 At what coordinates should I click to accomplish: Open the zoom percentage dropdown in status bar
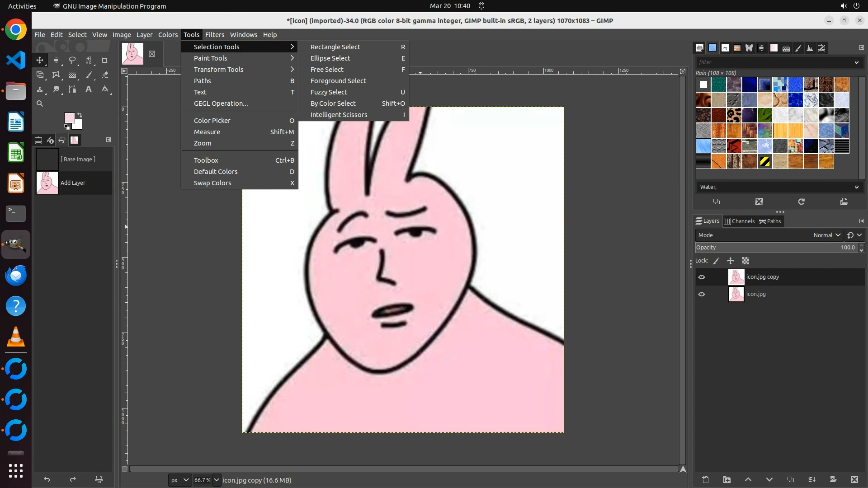[217, 480]
